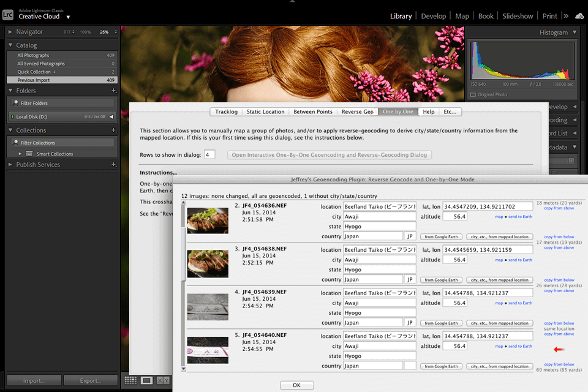
Task: Click send to Earth for JF4_054639.NEF
Action: point(520,303)
